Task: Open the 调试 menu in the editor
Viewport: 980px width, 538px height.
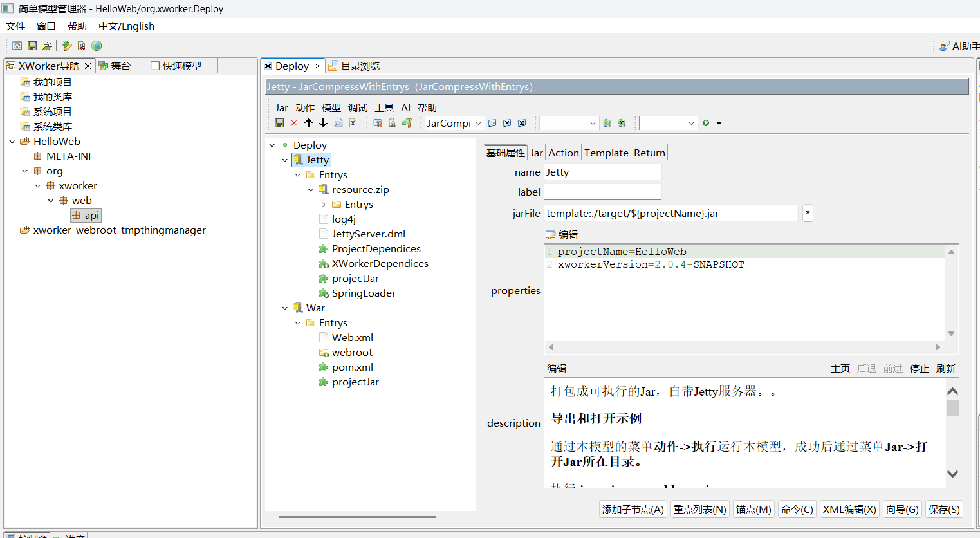Action: point(358,107)
